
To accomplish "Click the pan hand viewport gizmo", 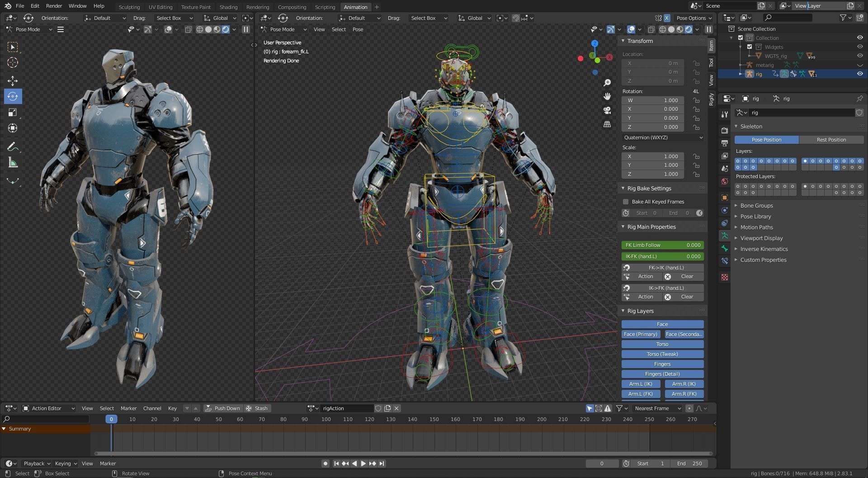I will click(607, 96).
